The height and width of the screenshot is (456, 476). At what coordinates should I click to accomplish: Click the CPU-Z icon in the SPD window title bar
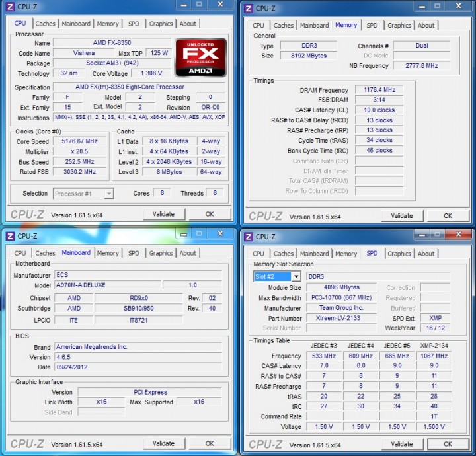point(249,237)
